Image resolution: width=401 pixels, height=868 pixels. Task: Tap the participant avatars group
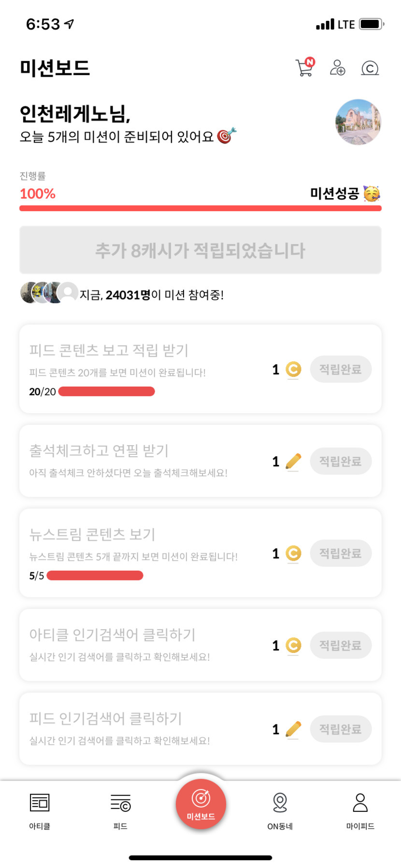pos(48,293)
